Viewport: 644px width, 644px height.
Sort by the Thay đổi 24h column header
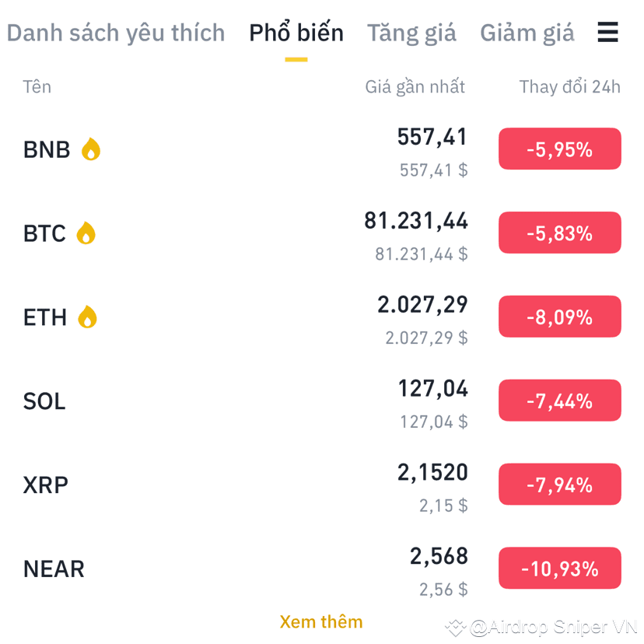pos(569,86)
